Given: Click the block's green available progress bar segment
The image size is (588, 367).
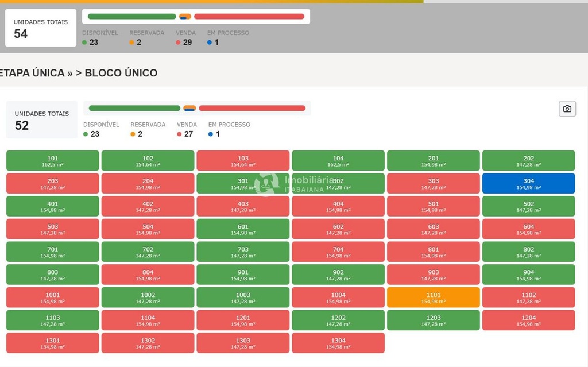Looking at the screenshot, I should [134, 109].
